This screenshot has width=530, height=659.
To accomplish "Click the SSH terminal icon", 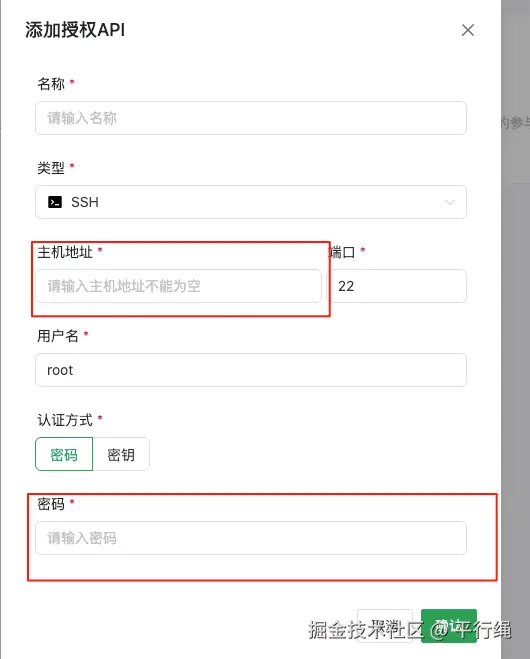I will [x=55, y=202].
